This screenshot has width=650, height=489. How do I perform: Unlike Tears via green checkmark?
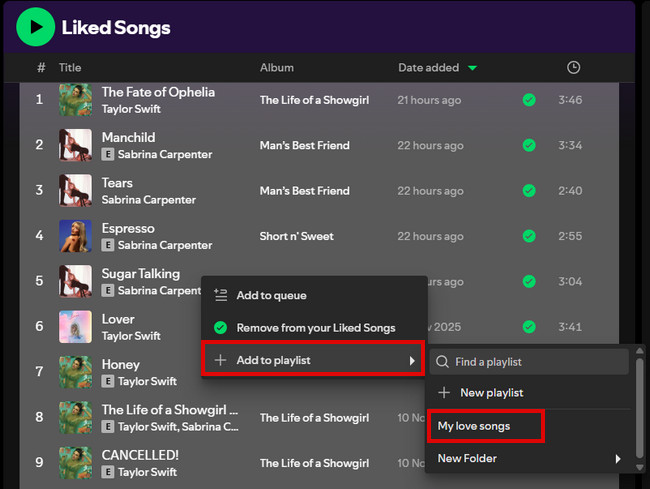coord(529,191)
